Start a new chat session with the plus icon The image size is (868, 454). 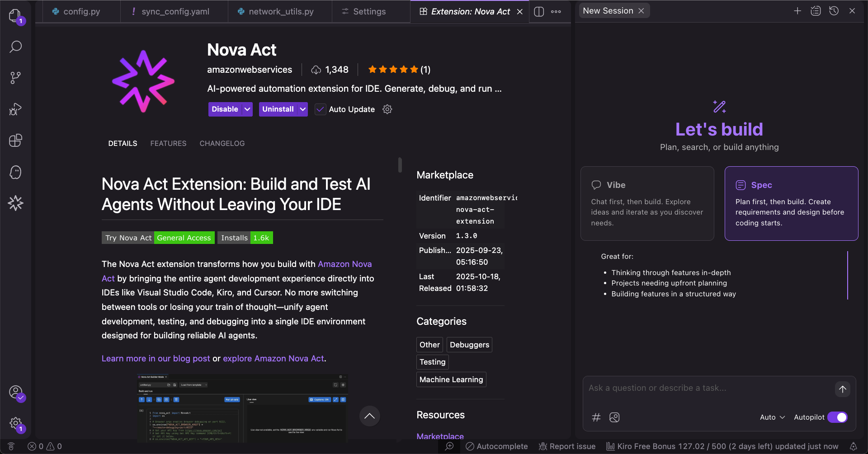(797, 10)
